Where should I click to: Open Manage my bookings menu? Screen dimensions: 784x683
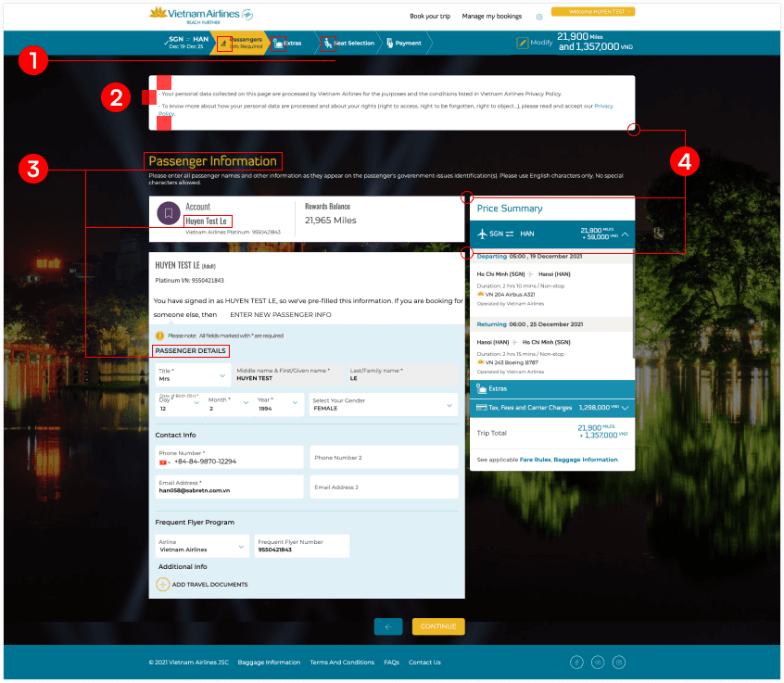click(491, 17)
